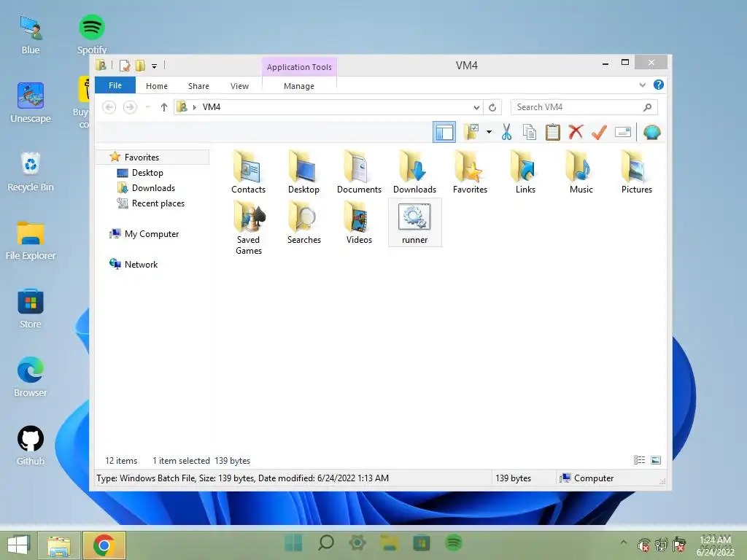The image size is (747, 560).
Task: Open the Quick Access Toolbar customize dropdown
Action: point(154,66)
